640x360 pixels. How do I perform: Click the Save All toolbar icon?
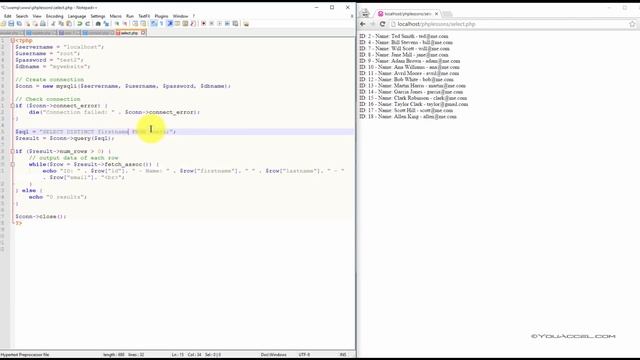(19, 24)
